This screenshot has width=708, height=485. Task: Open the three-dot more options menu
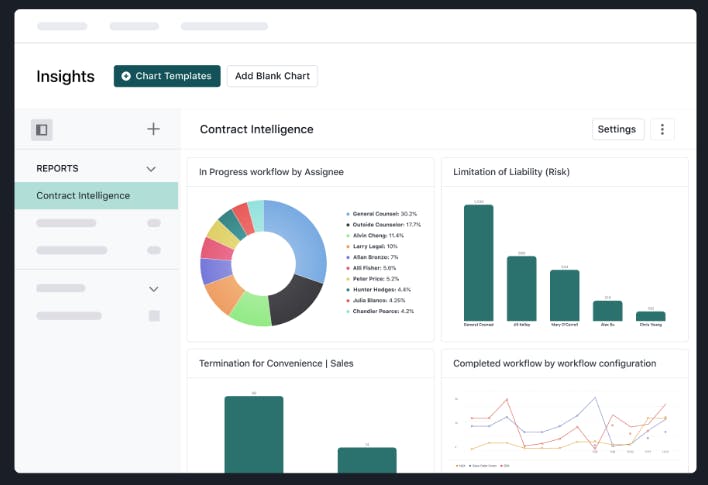click(x=662, y=129)
